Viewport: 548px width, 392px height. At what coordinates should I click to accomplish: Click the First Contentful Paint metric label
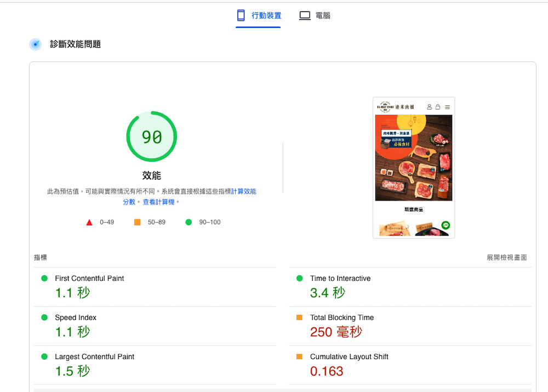(x=89, y=279)
